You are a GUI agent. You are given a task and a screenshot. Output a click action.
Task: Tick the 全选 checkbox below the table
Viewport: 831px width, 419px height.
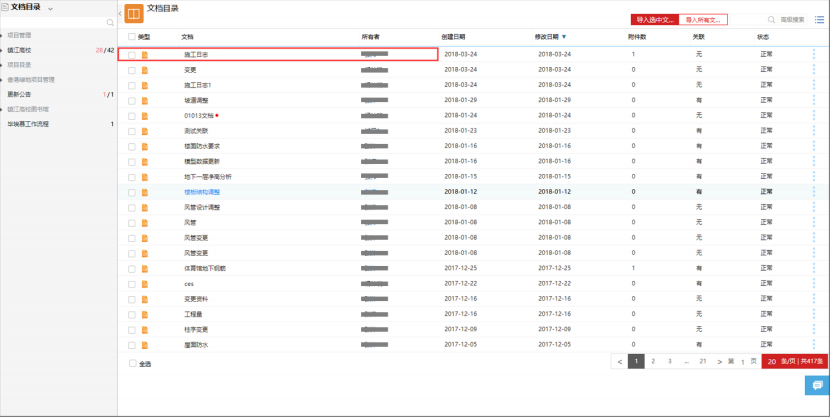pyautogui.click(x=132, y=363)
